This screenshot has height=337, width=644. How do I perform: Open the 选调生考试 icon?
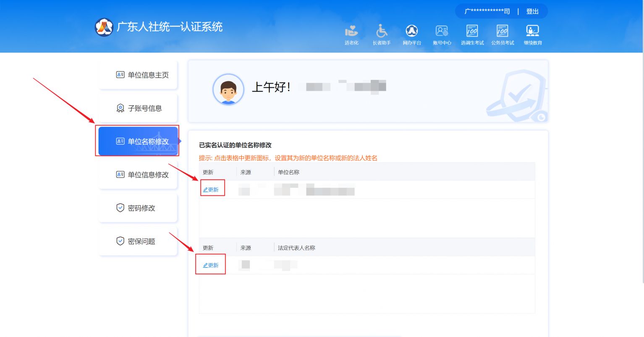pos(472,32)
